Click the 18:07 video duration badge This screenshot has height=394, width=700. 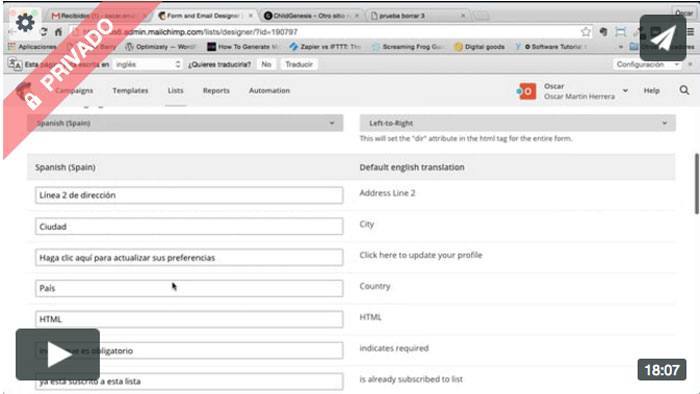coord(662,370)
